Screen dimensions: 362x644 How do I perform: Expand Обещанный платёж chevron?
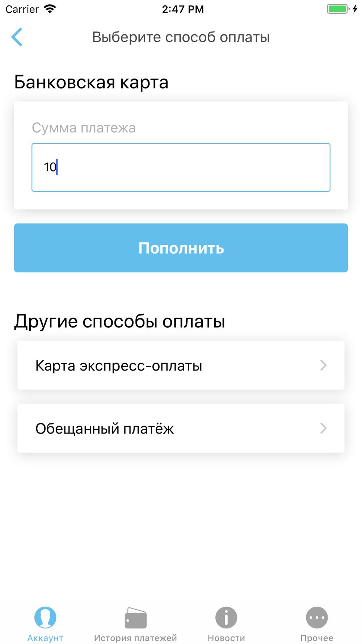coord(323,428)
